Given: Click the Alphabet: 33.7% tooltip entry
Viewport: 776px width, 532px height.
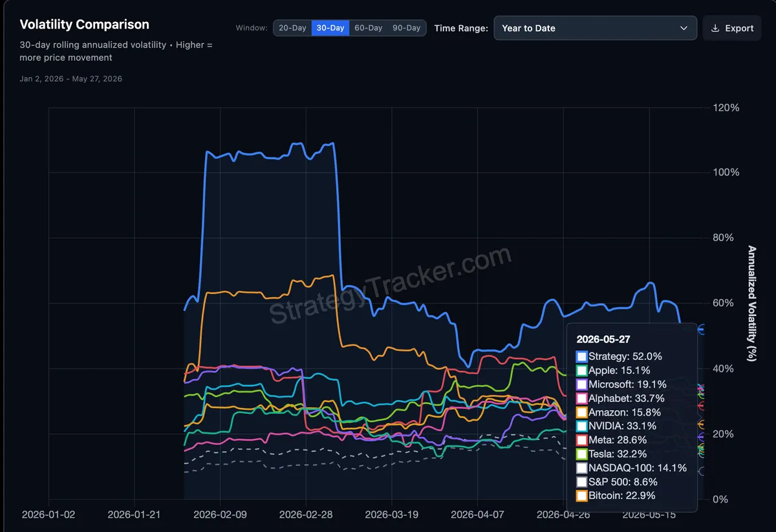Looking at the screenshot, I should (620, 398).
